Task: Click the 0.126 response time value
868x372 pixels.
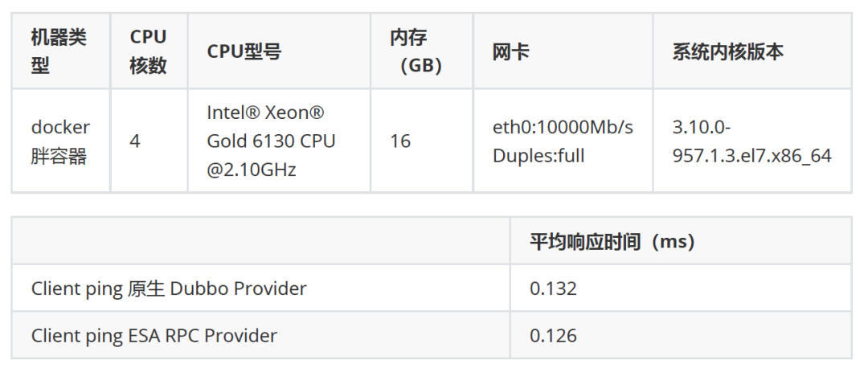Action: click(554, 335)
